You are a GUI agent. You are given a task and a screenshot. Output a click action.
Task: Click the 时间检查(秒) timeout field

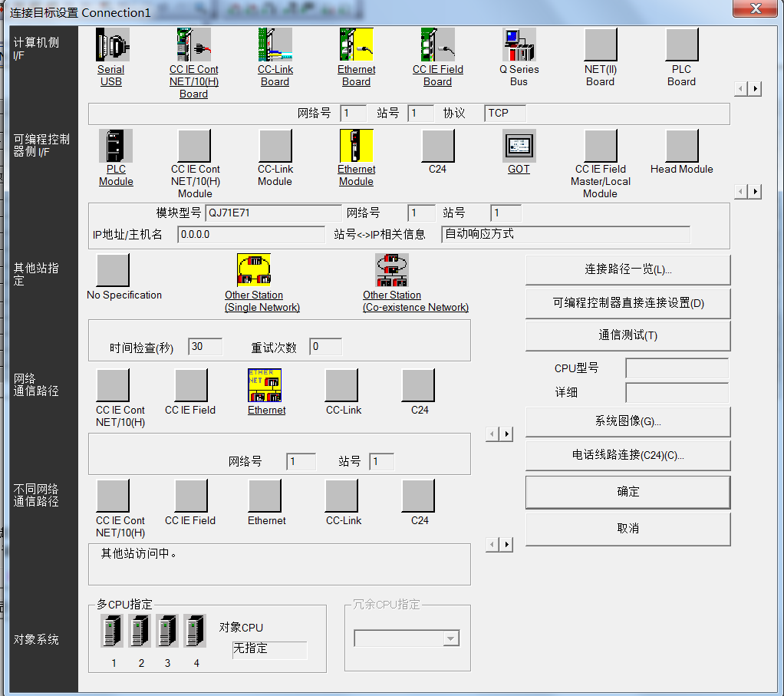(x=205, y=347)
